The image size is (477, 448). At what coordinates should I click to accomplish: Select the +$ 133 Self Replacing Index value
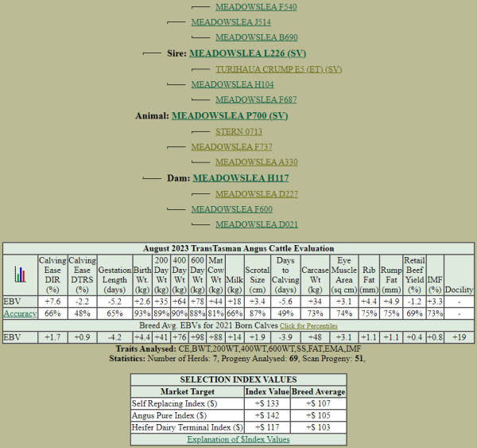(x=267, y=403)
